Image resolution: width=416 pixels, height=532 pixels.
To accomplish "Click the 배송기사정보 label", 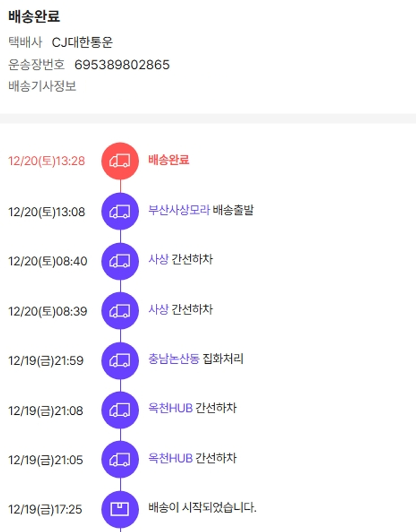I will pyautogui.click(x=42, y=87).
